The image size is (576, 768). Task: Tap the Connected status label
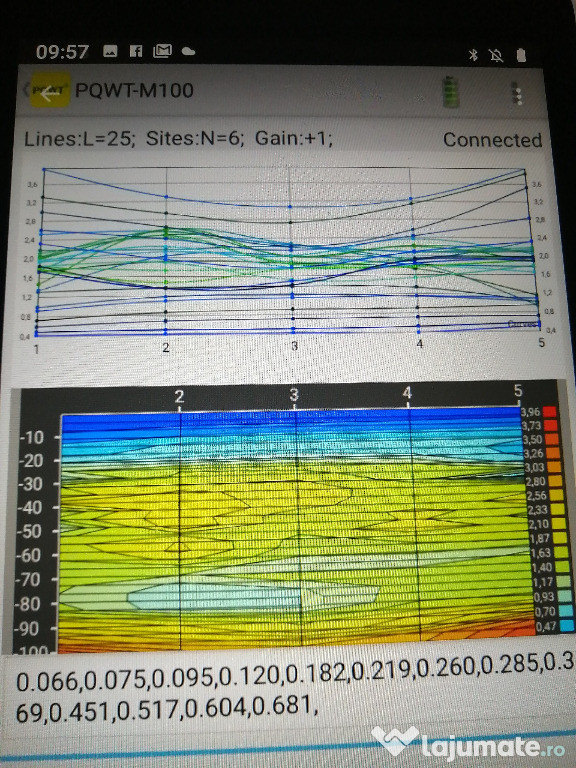tap(492, 140)
